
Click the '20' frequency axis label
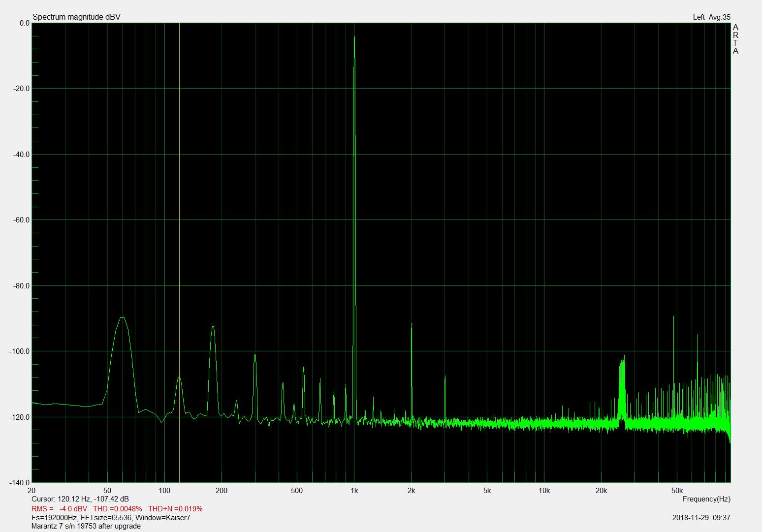[x=32, y=491]
